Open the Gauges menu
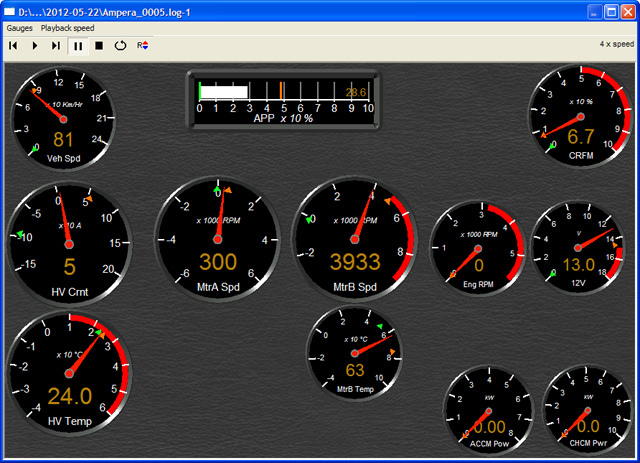Image resolution: width=640 pixels, height=463 pixels. click(19, 28)
